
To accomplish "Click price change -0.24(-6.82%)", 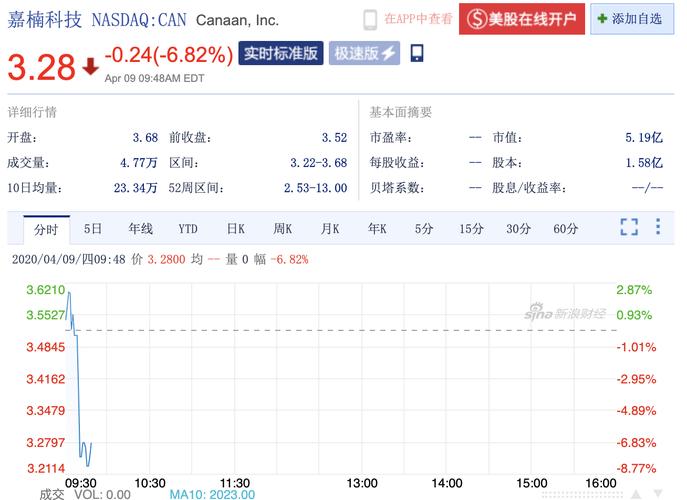I will coord(169,56).
